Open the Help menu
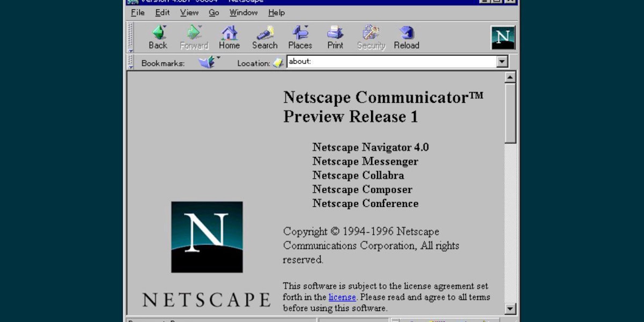This screenshot has height=322, width=644. pos(276,13)
